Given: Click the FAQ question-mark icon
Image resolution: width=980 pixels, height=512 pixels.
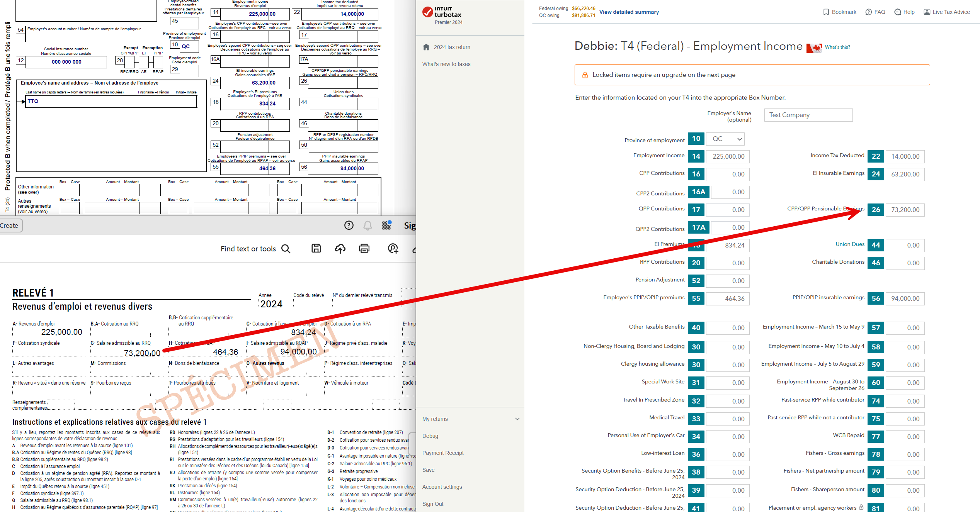Looking at the screenshot, I should click(869, 12).
